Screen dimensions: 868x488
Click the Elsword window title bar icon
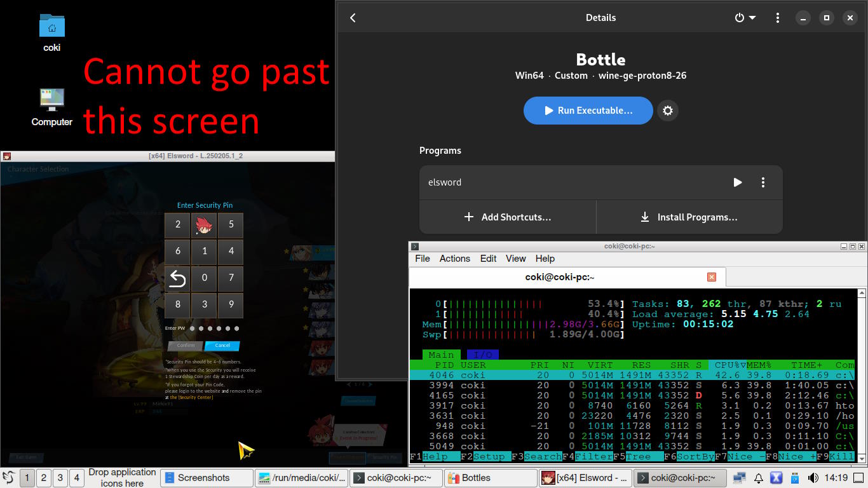pyautogui.click(x=6, y=156)
